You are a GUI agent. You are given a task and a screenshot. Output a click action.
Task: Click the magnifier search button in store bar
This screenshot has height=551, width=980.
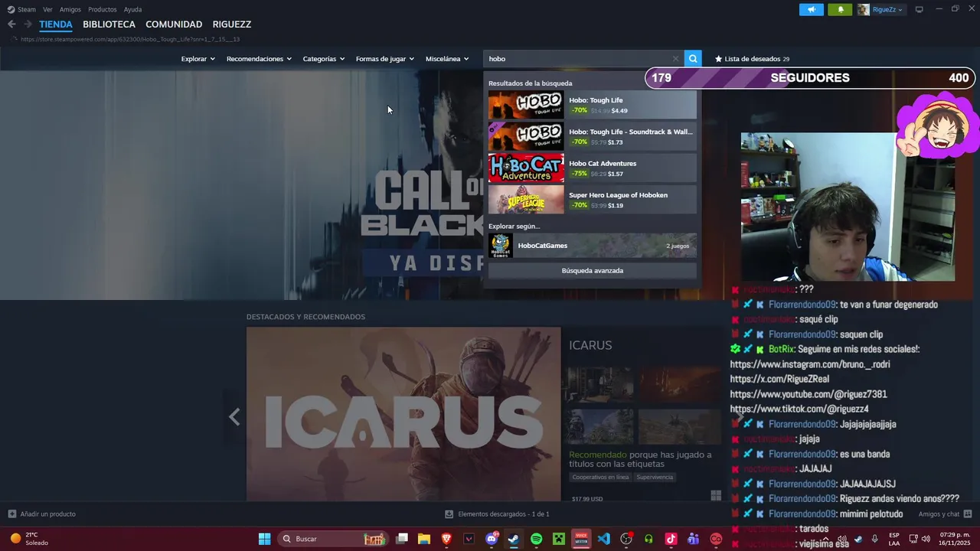tap(693, 59)
